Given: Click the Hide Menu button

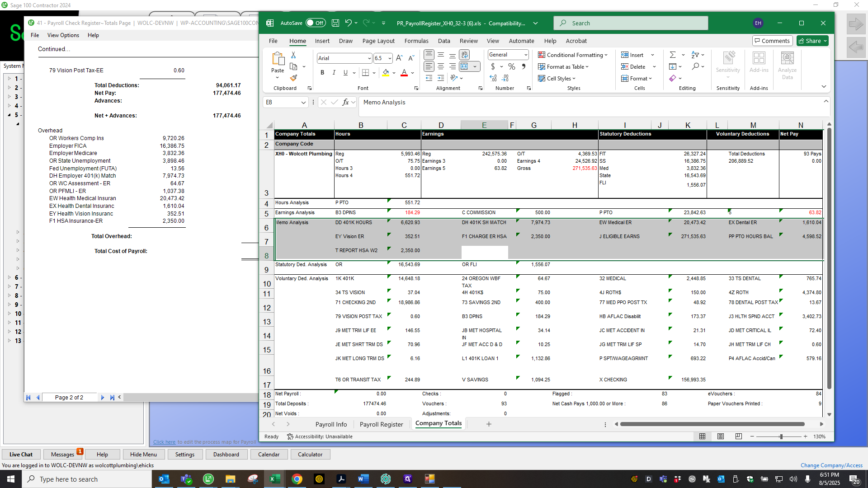Looking at the screenshot, I should (x=143, y=455).
